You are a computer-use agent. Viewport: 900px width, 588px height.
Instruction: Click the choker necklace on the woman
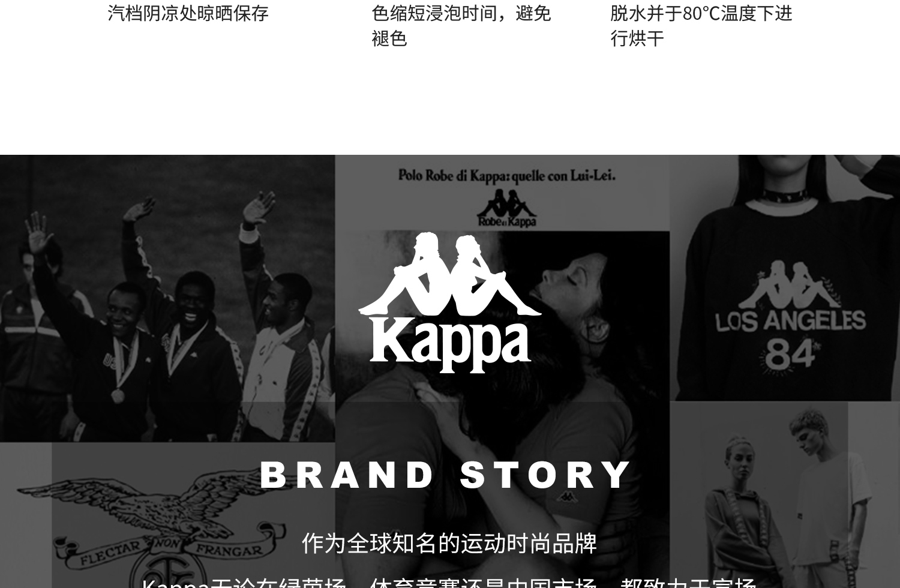[787, 196]
